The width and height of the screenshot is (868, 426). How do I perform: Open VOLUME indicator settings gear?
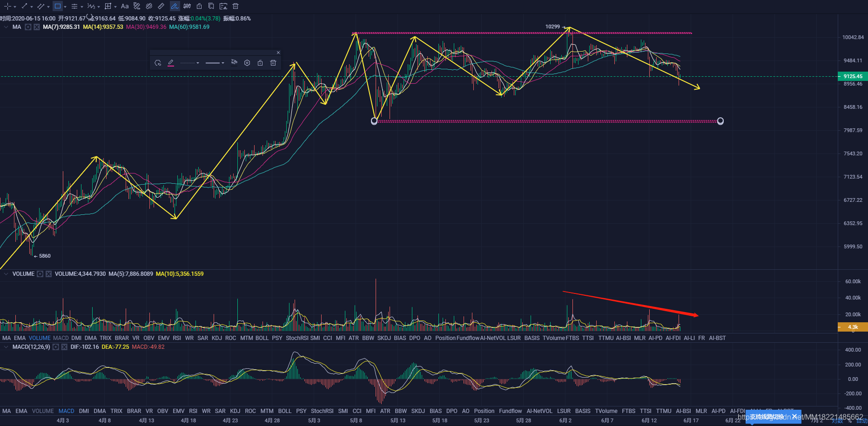click(40, 274)
